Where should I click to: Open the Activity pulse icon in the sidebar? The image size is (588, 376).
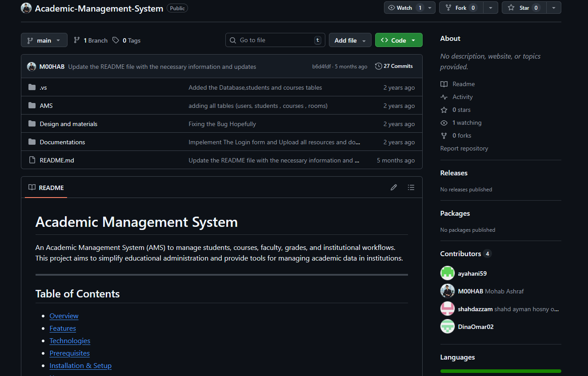(444, 97)
